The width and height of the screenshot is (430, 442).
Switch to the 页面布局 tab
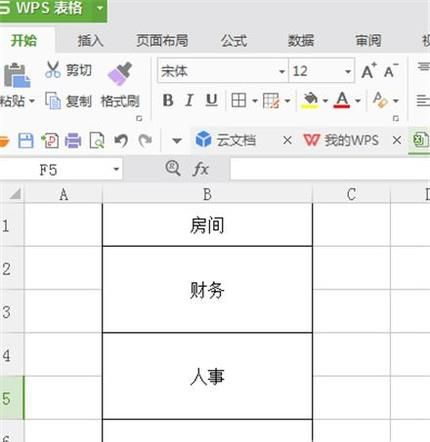[162, 41]
